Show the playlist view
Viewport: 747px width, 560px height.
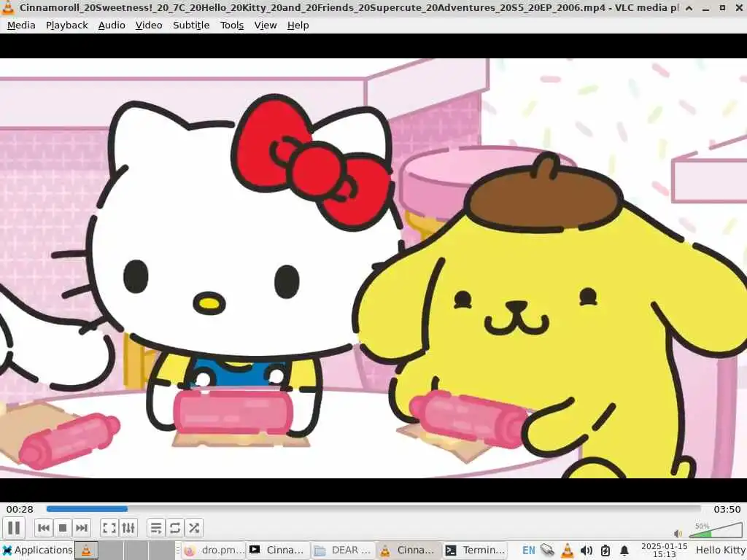pos(156,528)
